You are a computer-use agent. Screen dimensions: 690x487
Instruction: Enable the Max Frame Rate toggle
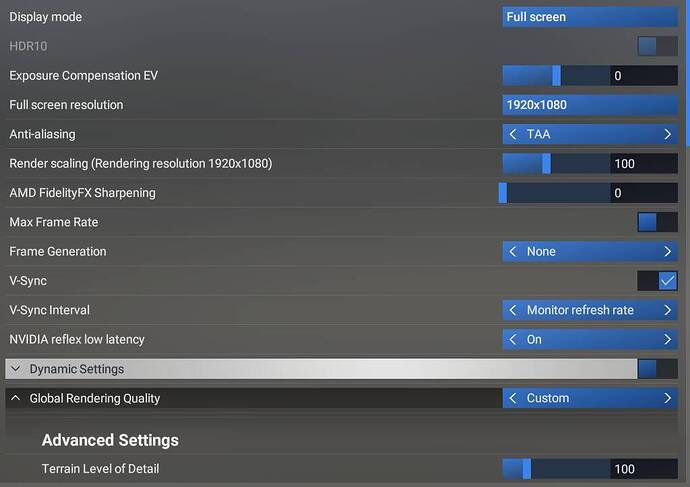[657, 222]
